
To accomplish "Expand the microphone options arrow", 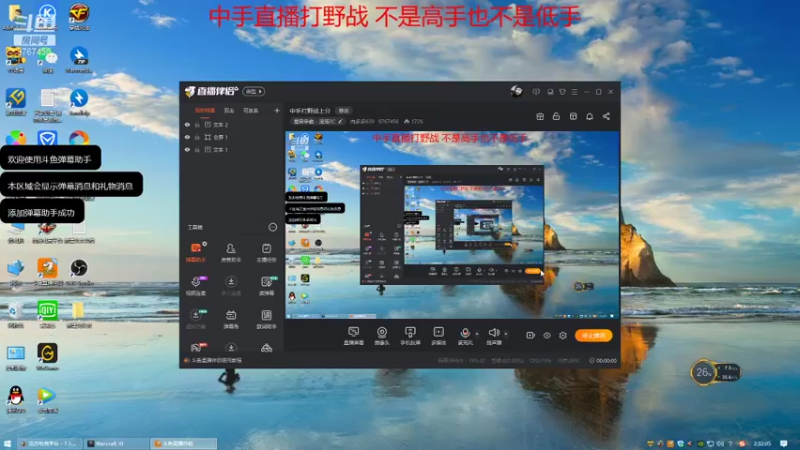I will pos(477,334).
